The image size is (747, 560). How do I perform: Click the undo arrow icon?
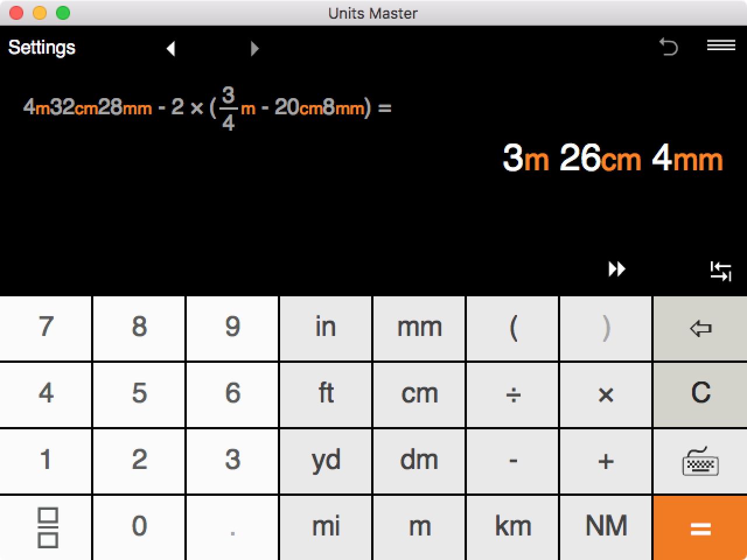(669, 46)
